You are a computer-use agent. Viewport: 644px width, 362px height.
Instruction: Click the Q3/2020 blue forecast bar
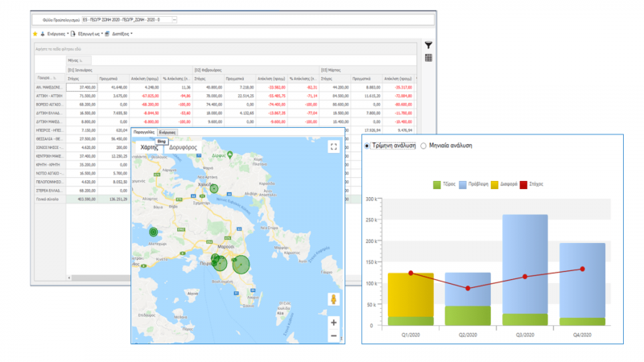click(525, 264)
